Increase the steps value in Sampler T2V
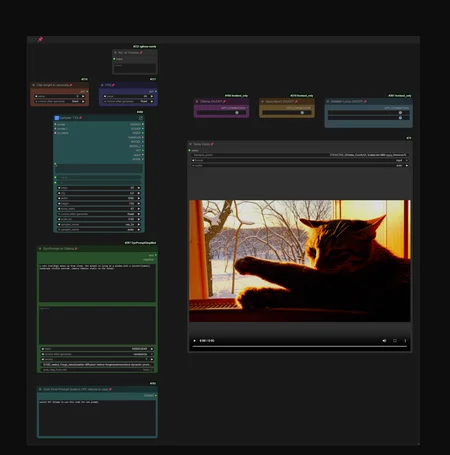Viewport: 450px width, 455px height. click(139, 188)
